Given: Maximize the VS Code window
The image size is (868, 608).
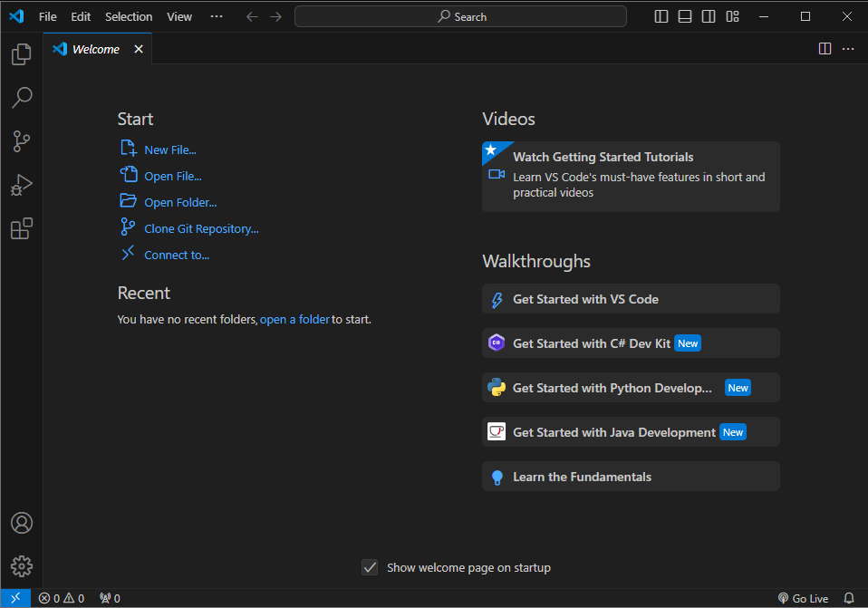Looking at the screenshot, I should [805, 16].
